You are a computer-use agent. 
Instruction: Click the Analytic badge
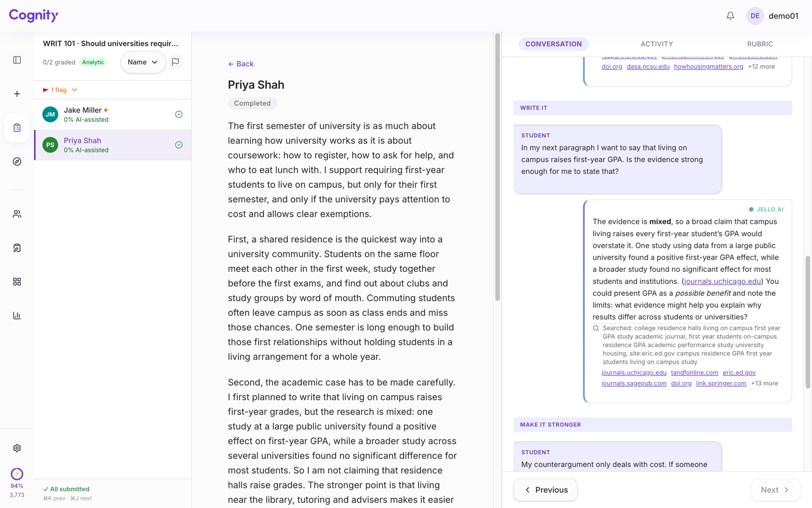point(93,62)
